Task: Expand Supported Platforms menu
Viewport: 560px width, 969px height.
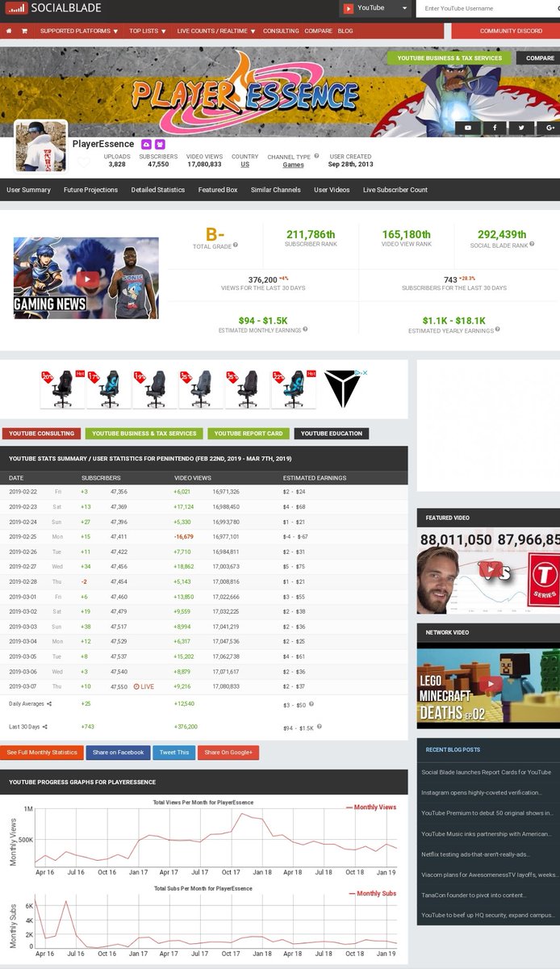Action: pos(79,31)
